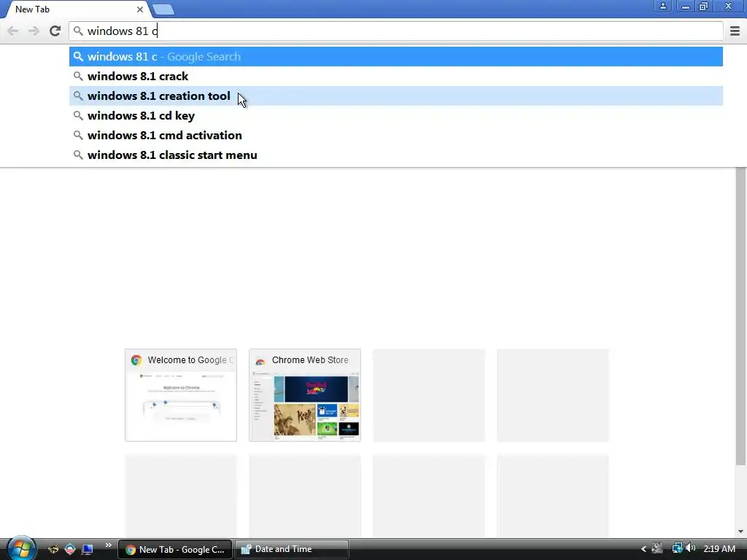Choose the 'windows 8.1 cd key' suggestion
Viewport: 747px width, 560px height.
point(396,116)
